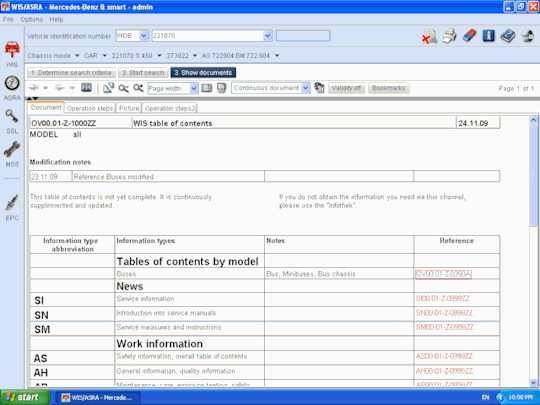The image size is (540, 405).
Task: Click the single page view icon
Action: click(207, 88)
